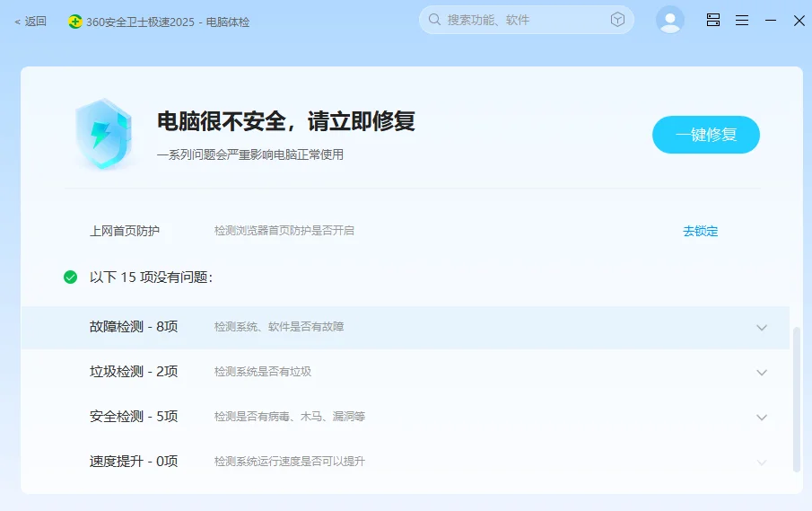Click the 360 安全卫士 logo icon
812x511 pixels.
click(x=75, y=22)
